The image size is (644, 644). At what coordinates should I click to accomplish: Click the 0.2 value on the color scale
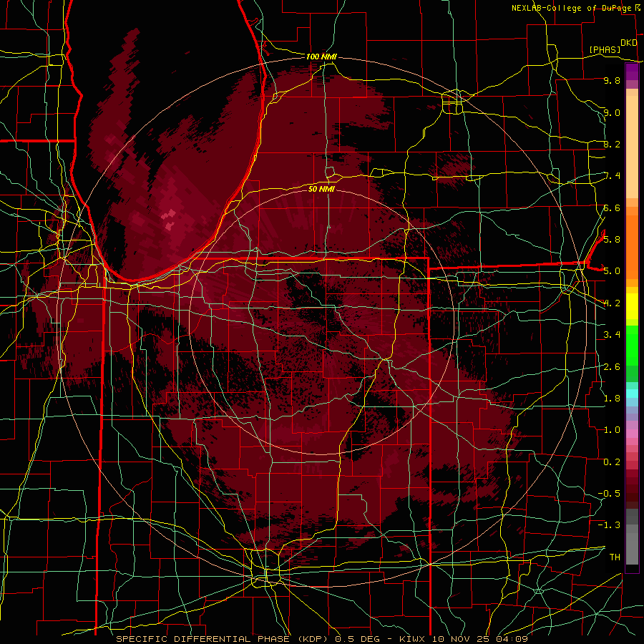(612, 462)
